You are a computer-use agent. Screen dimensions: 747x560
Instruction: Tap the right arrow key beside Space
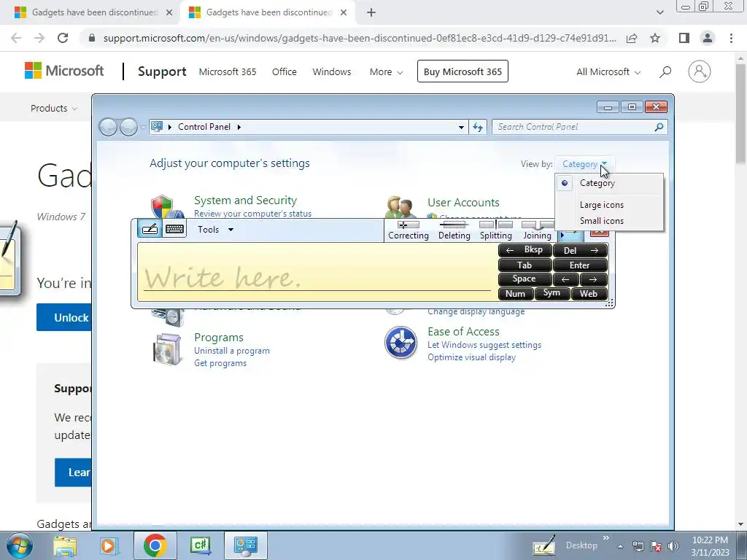(x=594, y=279)
